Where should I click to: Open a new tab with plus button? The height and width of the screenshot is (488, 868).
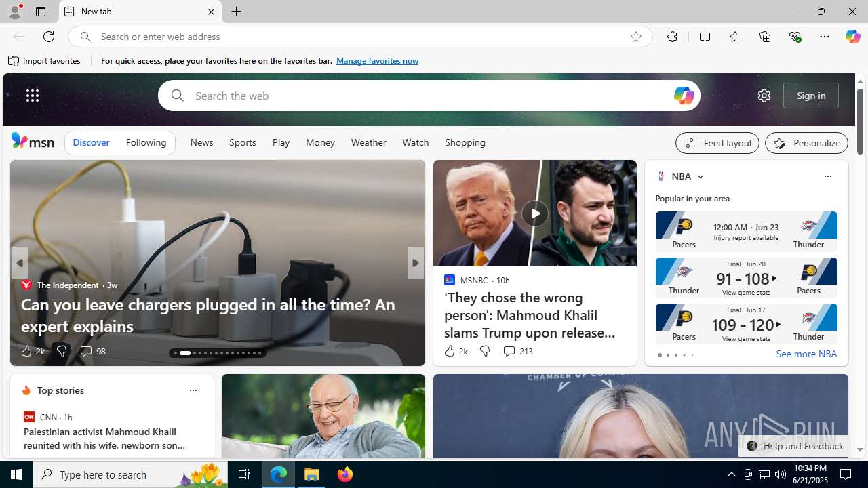[x=236, y=12]
